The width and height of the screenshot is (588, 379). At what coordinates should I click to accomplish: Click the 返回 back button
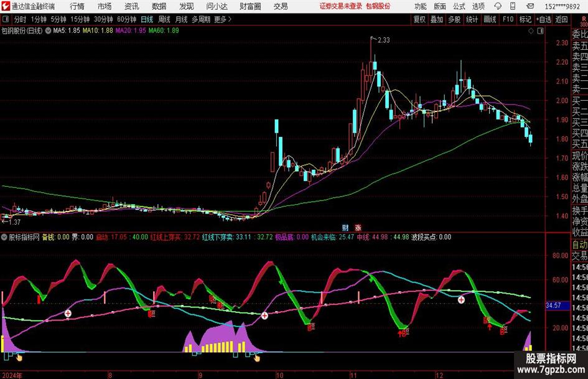[562, 19]
